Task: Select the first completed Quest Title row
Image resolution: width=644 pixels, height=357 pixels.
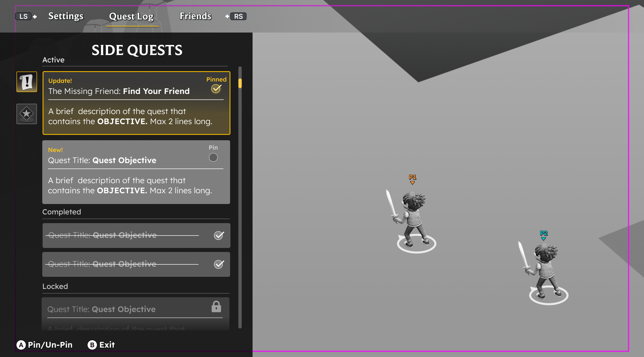Action: click(136, 236)
